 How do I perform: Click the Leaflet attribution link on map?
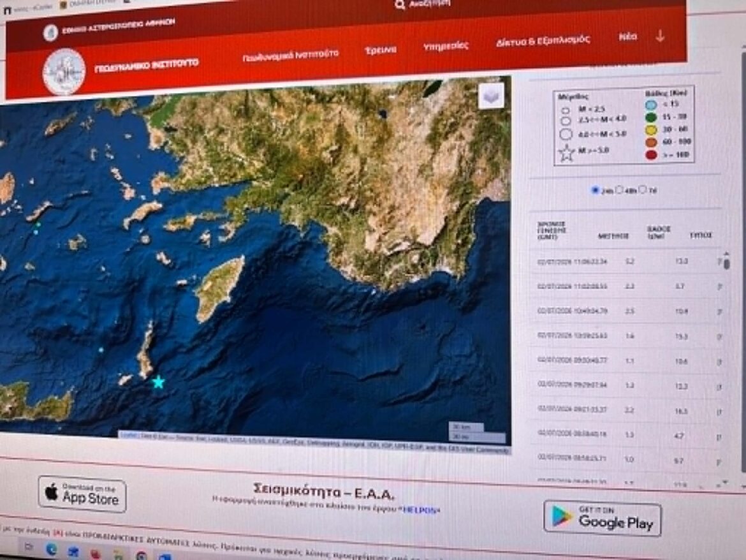[x=128, y=435]
